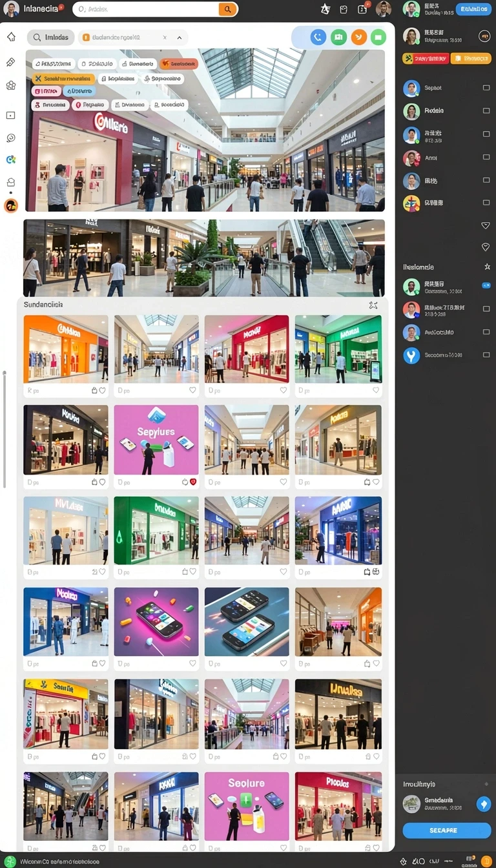Select the yellow filter tag over the mall image
This screenshot has height=868, width=496.
coord(63,78)
